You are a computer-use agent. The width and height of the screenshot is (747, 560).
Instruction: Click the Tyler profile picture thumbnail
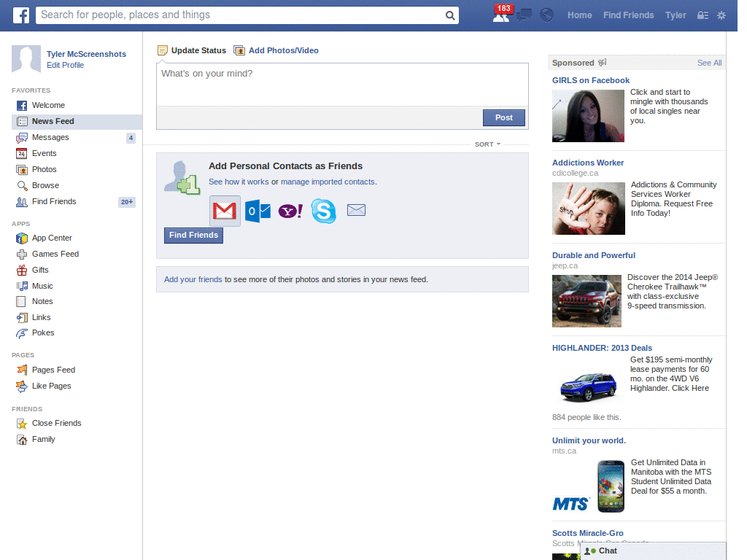[x=26, y=59]
